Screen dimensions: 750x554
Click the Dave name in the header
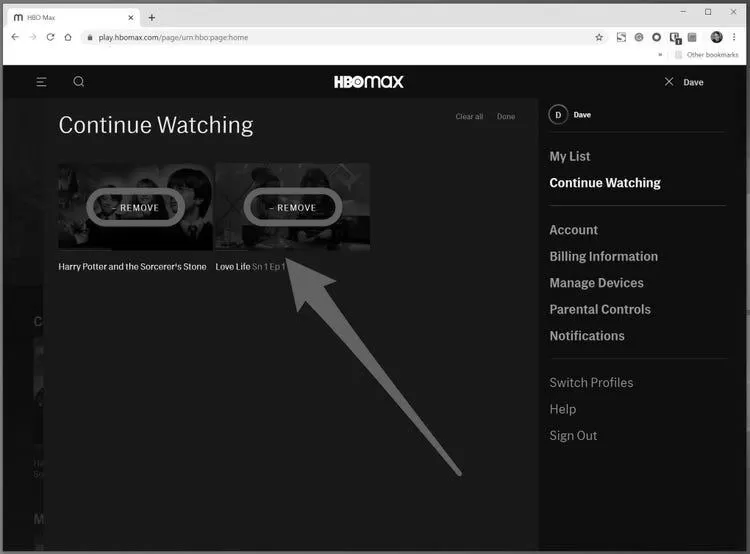pyautogui.click(x=693, y=82)
